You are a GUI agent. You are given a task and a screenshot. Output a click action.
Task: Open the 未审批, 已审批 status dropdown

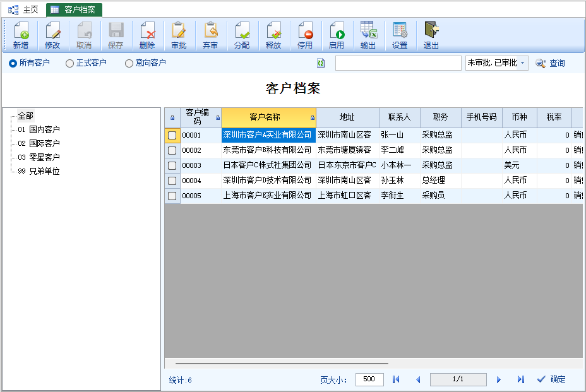[497, 62]
